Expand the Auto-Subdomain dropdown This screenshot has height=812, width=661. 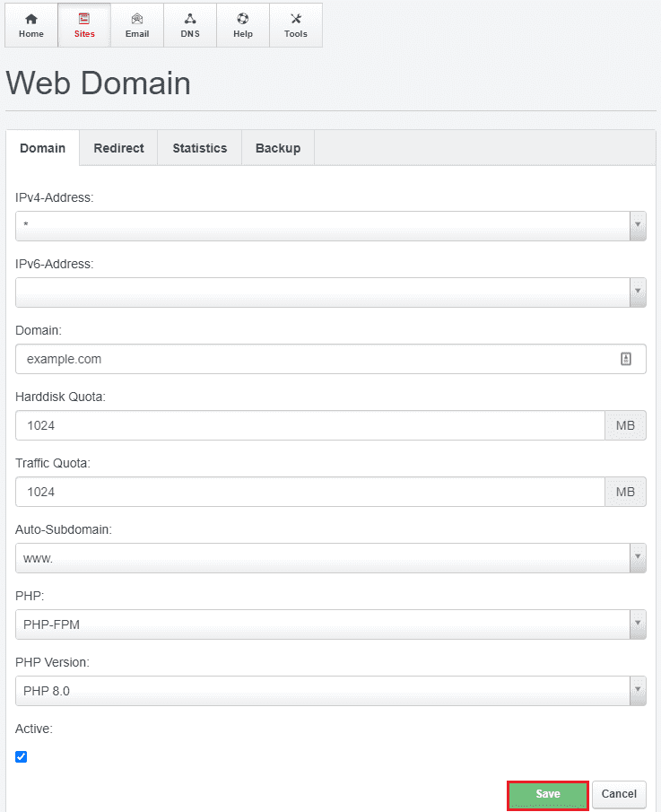[330, 558]
